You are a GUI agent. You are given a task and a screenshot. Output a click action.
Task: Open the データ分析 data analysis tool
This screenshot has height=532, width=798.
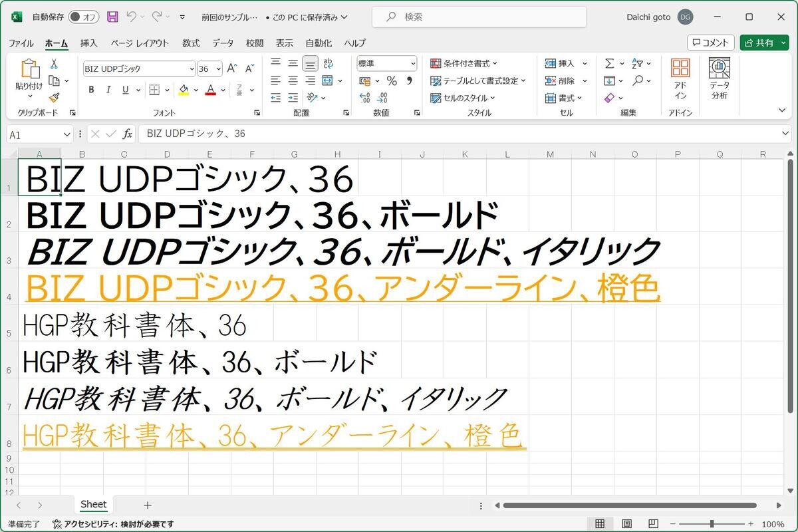719,78
